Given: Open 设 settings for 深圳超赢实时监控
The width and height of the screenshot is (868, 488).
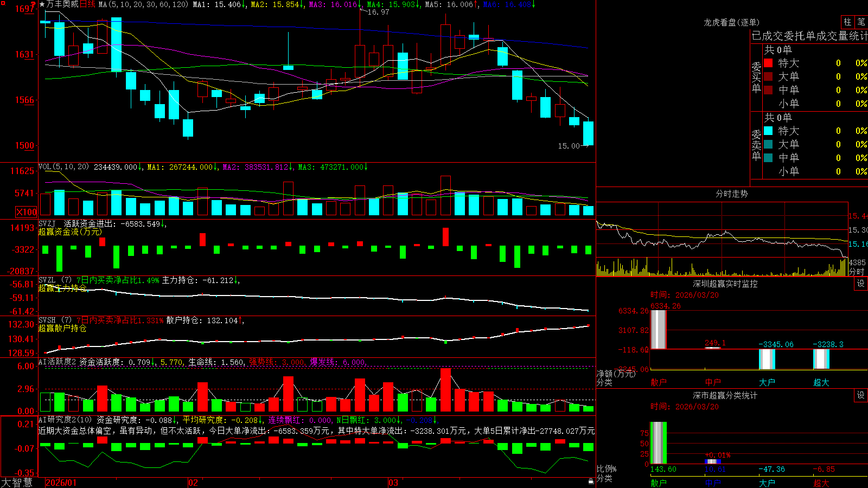Looking at the screenshot, I should (861, 284).
